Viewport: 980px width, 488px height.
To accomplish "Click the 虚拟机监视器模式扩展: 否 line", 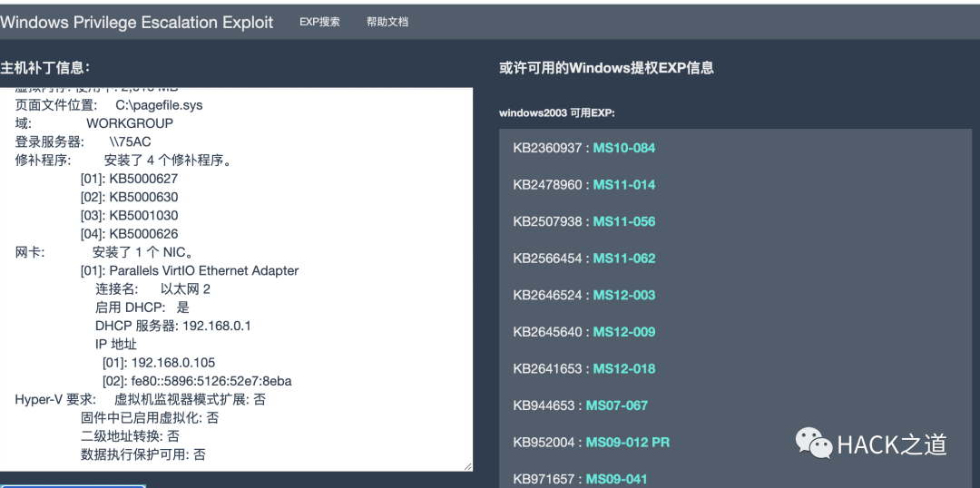I will 190,399.
